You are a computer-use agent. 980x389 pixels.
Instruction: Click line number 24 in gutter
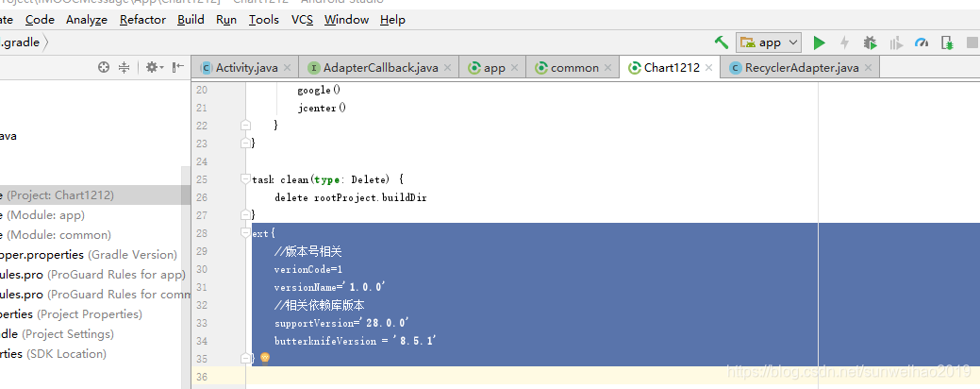click(201, 161)
